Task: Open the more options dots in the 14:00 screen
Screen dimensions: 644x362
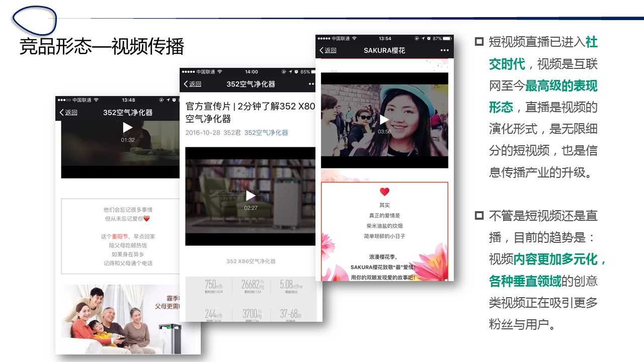Action: tap(311, 84)
